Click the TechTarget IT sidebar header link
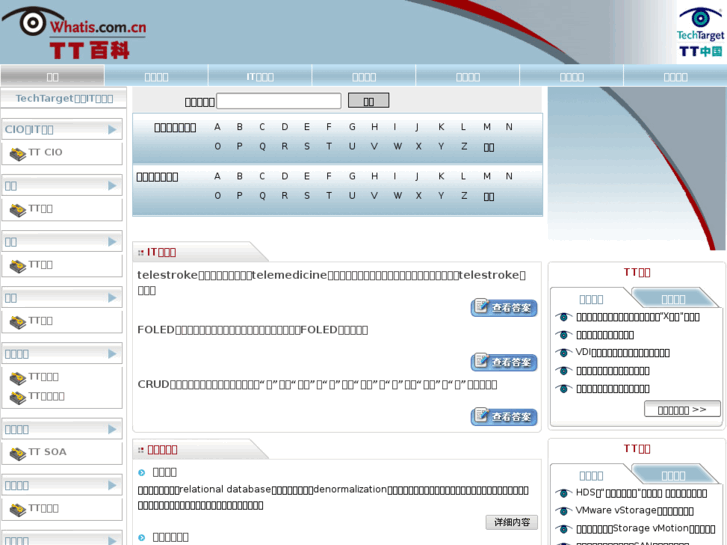727x545 pixels. [64, 98]
